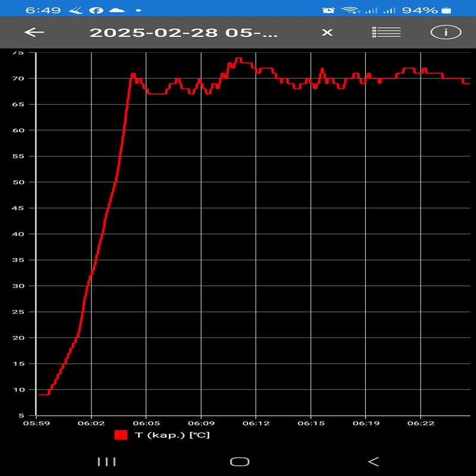Tap the 06:02 label on time axis
Screen dimensions: 476x476
point(91,423)
